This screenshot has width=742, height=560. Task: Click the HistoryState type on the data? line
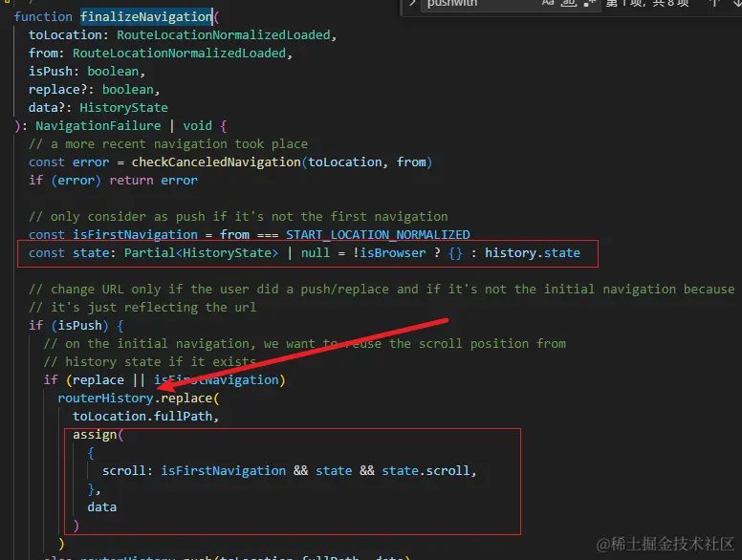[123, 108]
